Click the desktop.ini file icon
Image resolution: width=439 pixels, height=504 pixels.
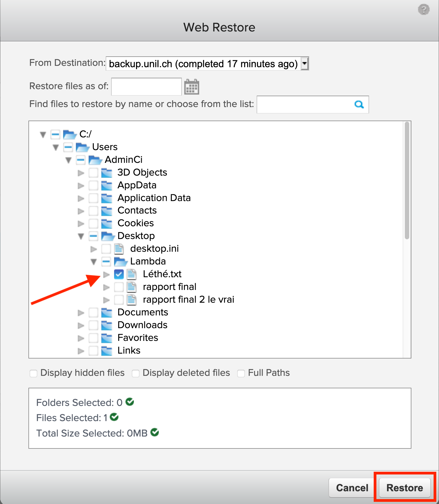(119, 249)
